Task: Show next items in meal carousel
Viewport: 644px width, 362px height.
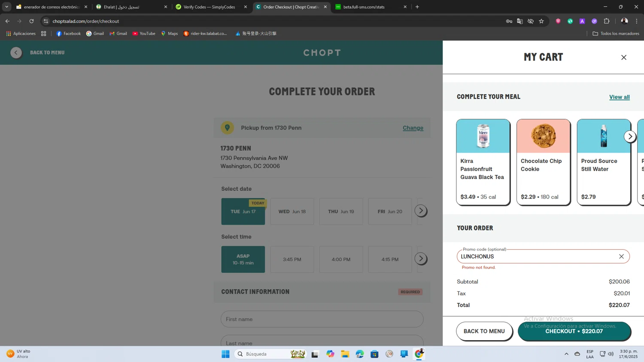Action: (x=630, y=136)
